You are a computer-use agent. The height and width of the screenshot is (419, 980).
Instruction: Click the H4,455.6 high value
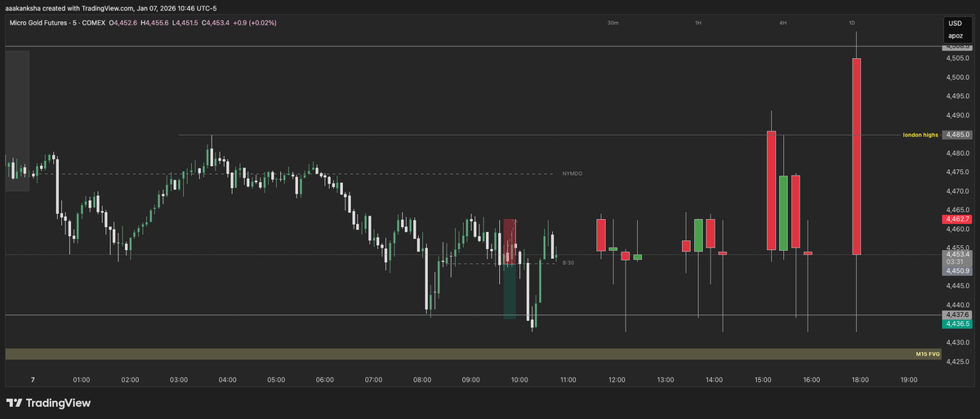tap(154, 23)
